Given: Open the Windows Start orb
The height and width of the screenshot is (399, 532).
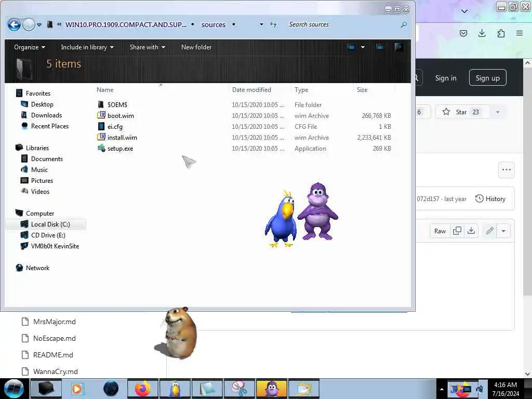Looking at the screenshot, I should click(14, 389).
